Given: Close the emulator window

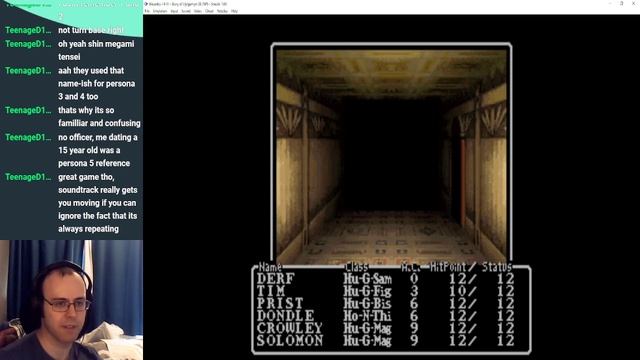Looking at the screenshot, I should click(634, 4).
